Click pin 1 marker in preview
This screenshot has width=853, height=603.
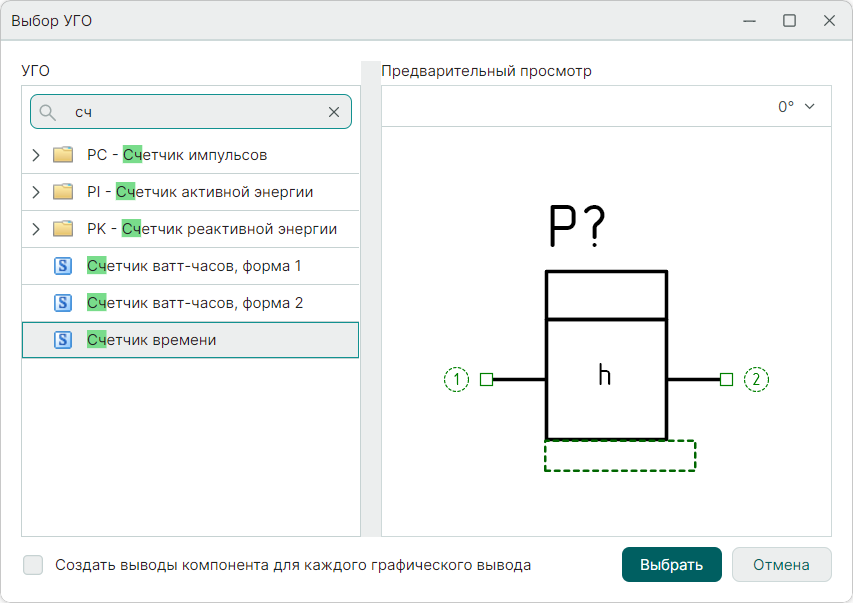[x=456, y=379]
